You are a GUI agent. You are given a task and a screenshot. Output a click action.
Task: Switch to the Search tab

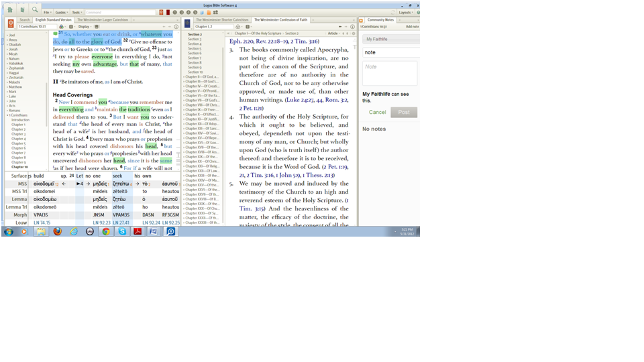click(25, 19)
